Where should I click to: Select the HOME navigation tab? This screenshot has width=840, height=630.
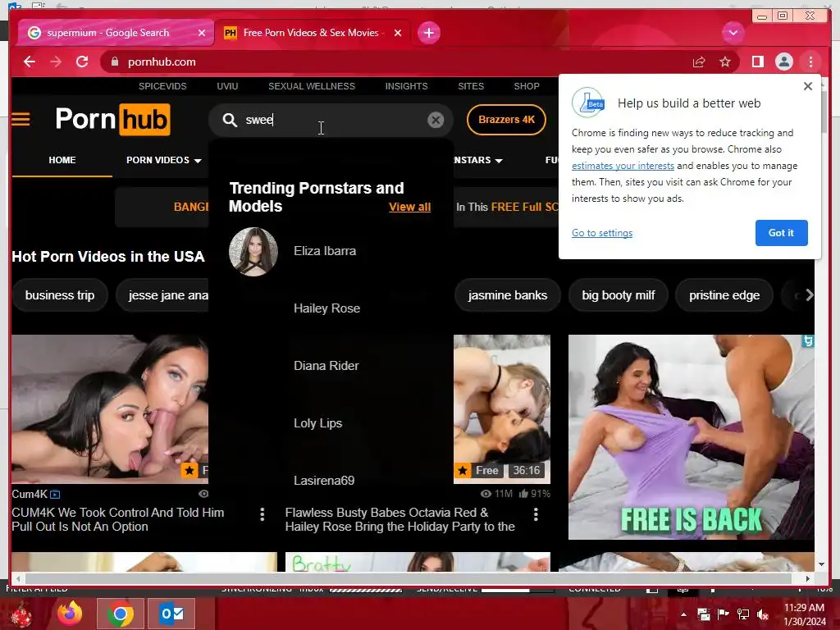point(62,160)
